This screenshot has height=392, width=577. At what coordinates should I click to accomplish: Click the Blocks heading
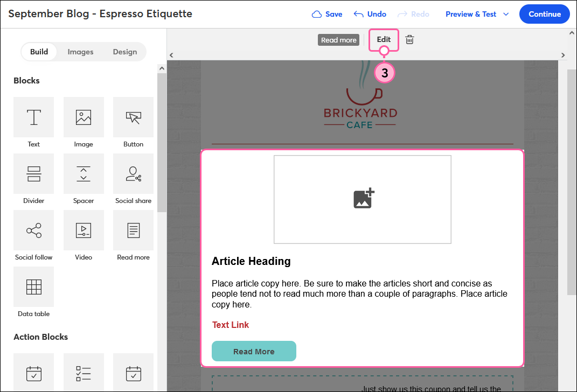tap(26, 81)
